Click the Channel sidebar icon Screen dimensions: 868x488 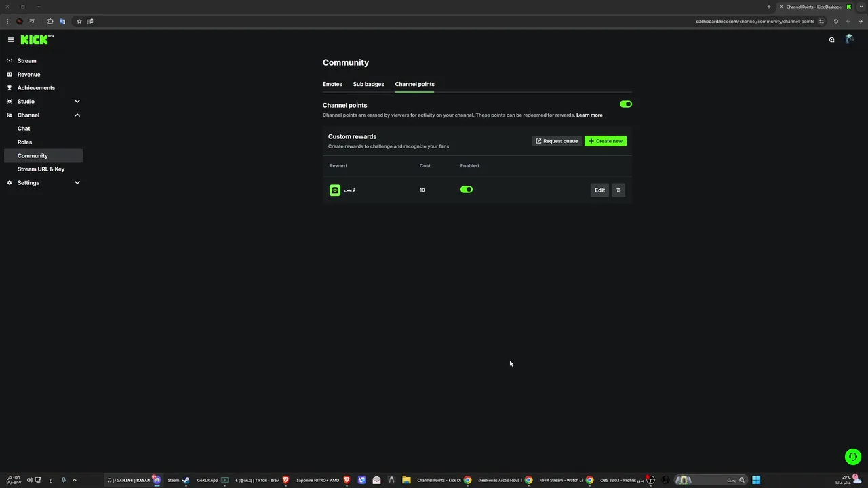tap(9, 115)
